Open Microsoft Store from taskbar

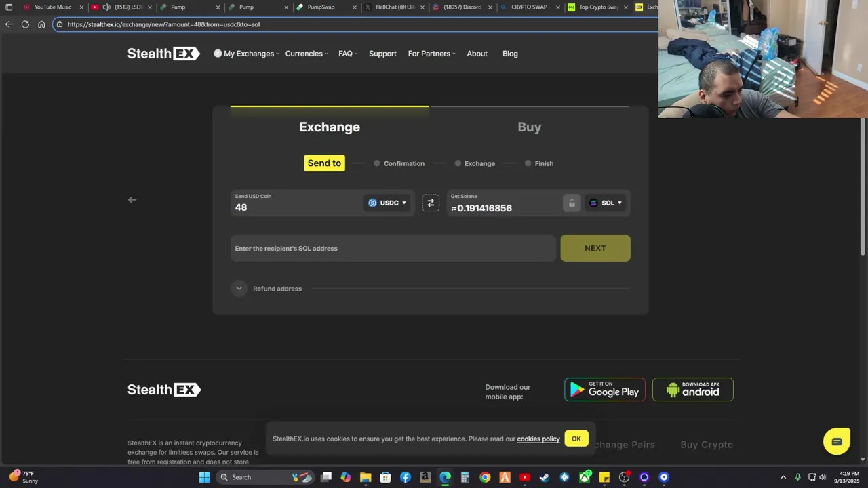[385, 477]
